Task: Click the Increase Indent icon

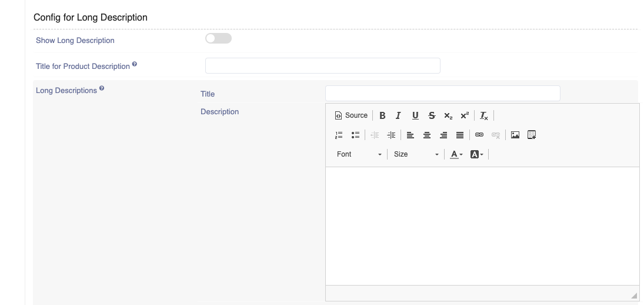Action: (x=391, y=135)
